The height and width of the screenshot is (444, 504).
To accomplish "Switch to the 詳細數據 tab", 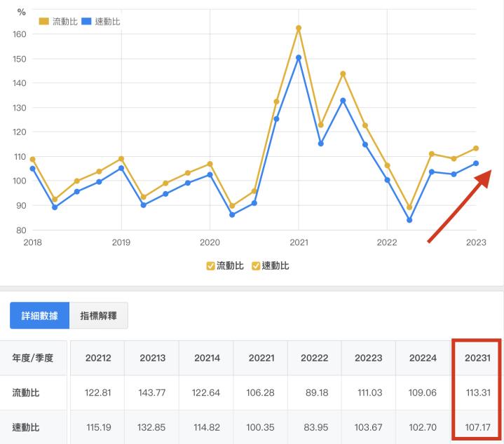I will (39, 316).
